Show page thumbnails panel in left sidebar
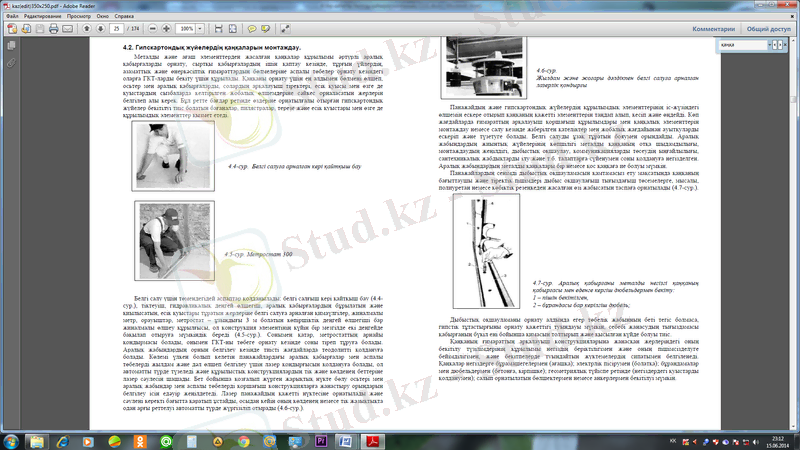Image resolution: width=800 pixels, height=450 pixels. (x=11, y=46)
